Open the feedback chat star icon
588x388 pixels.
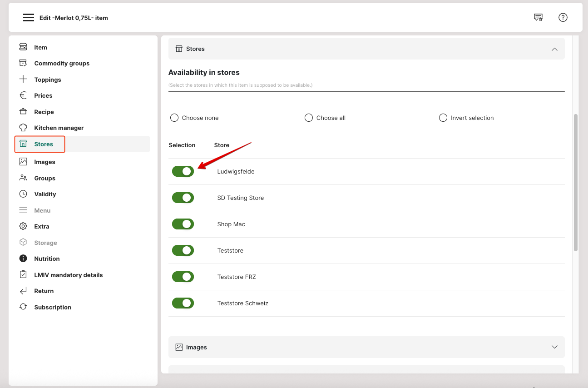coord(538,18)
